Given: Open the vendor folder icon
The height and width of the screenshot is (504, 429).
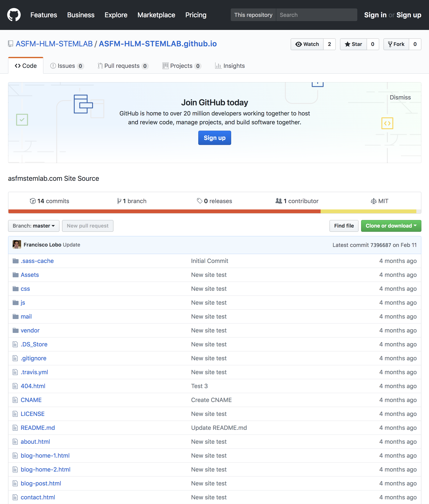Looking at the screenshot, I should (16, 330).
